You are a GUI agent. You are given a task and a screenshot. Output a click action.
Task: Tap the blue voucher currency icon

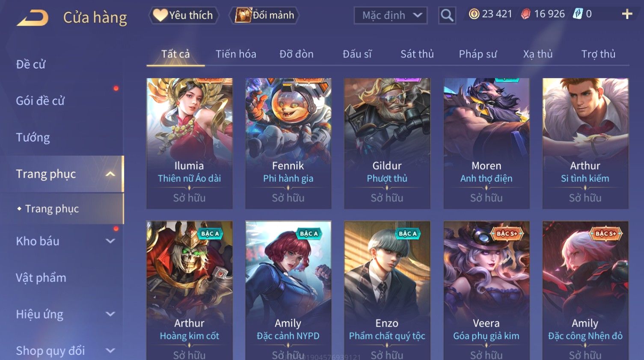coord(578,14)
